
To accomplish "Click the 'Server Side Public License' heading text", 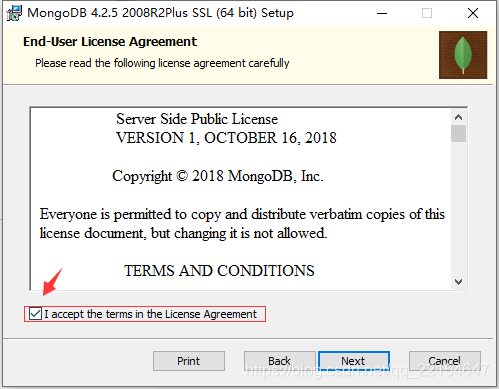I will tap(197, 119).
